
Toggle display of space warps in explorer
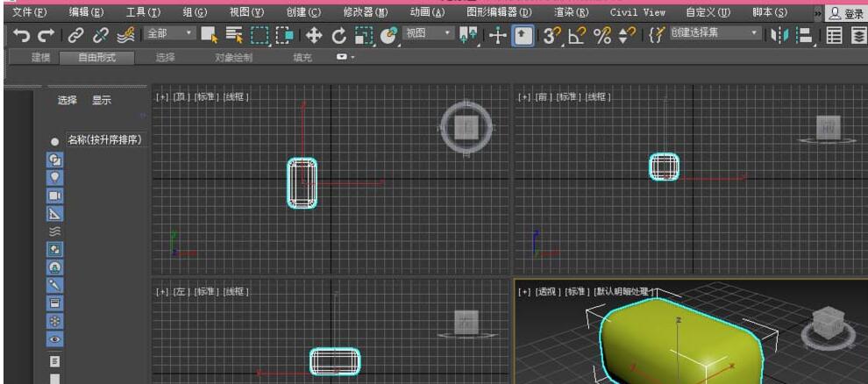pyautogui.click(x=55, y=231)
